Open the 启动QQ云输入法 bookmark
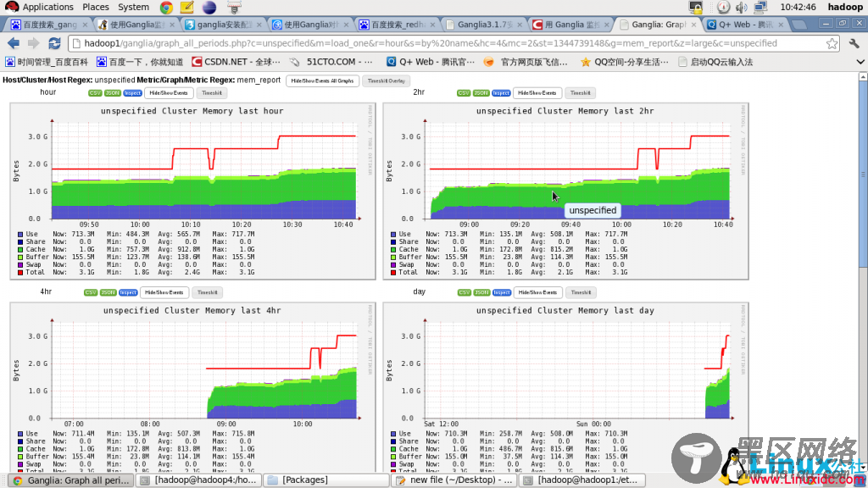This screenshot has width=868, height=488. 715,62
